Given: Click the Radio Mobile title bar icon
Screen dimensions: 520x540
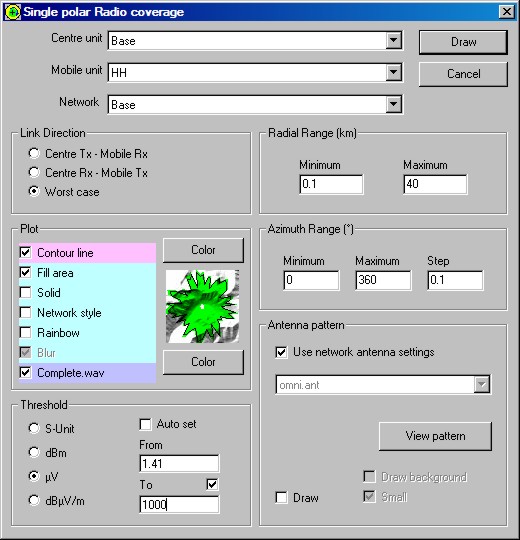Looking at the screenshot, I should 13,12.
